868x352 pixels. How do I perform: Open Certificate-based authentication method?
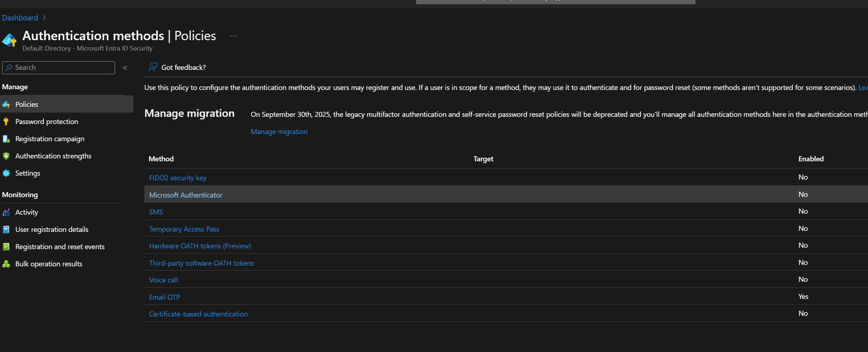[x=198, y=314]
